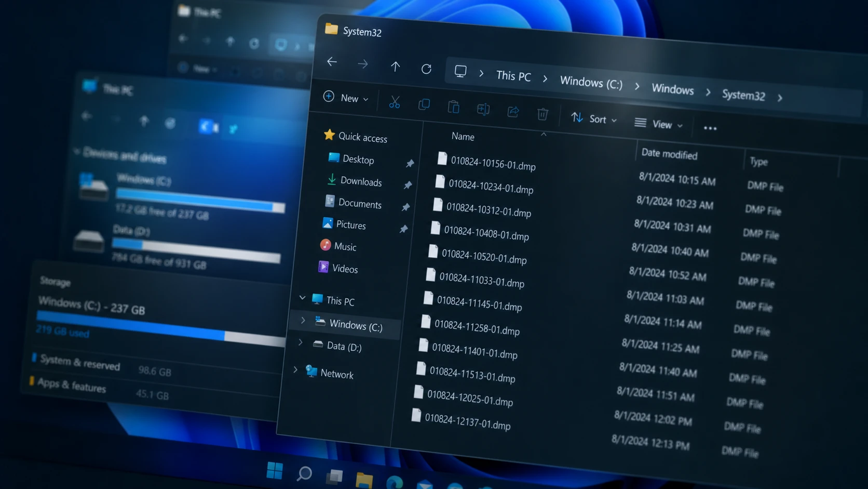Screen dimensions: 868x489
Task: Expand the Windows (C:) tree node
Action: tap(303, 321)
